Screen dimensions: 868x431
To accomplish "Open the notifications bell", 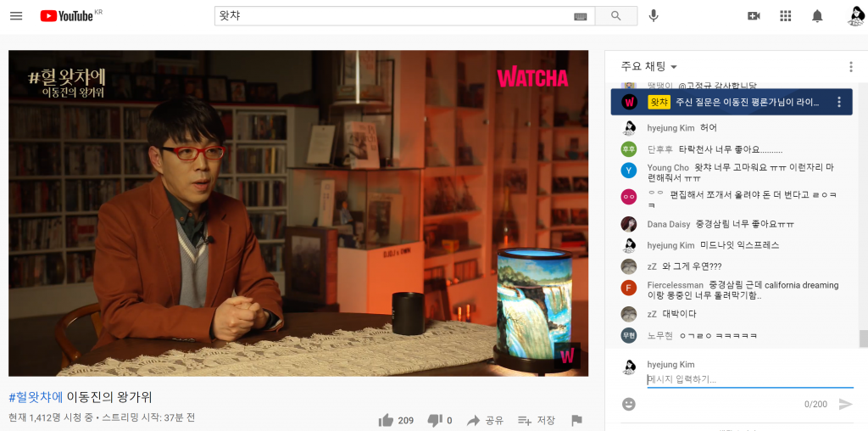I will (817, 16).
